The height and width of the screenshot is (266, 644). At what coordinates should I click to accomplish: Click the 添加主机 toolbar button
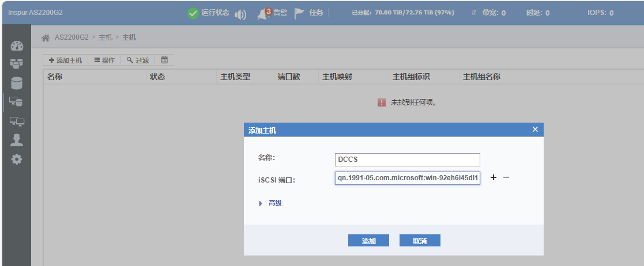[x=65, y=60]
